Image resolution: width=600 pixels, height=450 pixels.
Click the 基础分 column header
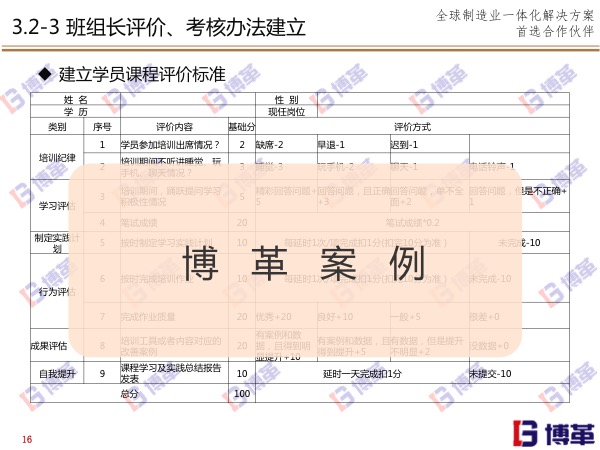pos(241,127)
